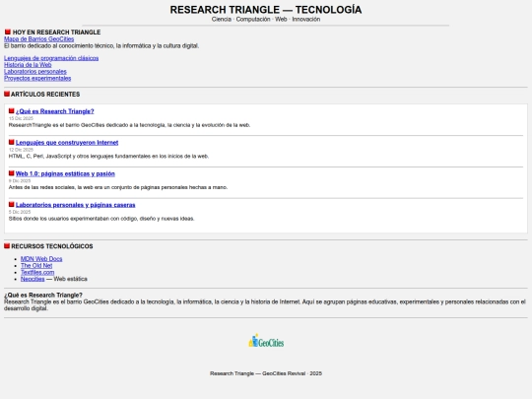Image resolution: width=532 pixels, height=399 pixels.
Task: Click the subtitle Ciencia · Computación · Web · Innovación
Action: 266,20
